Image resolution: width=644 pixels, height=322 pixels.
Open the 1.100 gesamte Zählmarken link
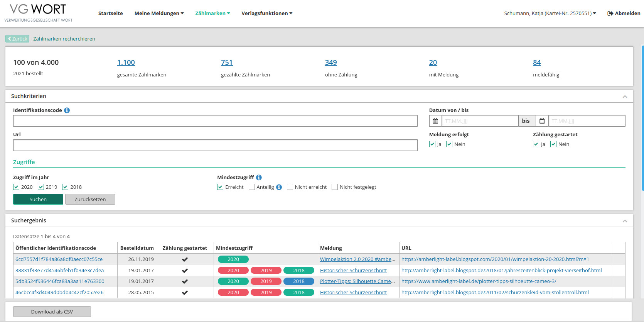tap(126, 63)
